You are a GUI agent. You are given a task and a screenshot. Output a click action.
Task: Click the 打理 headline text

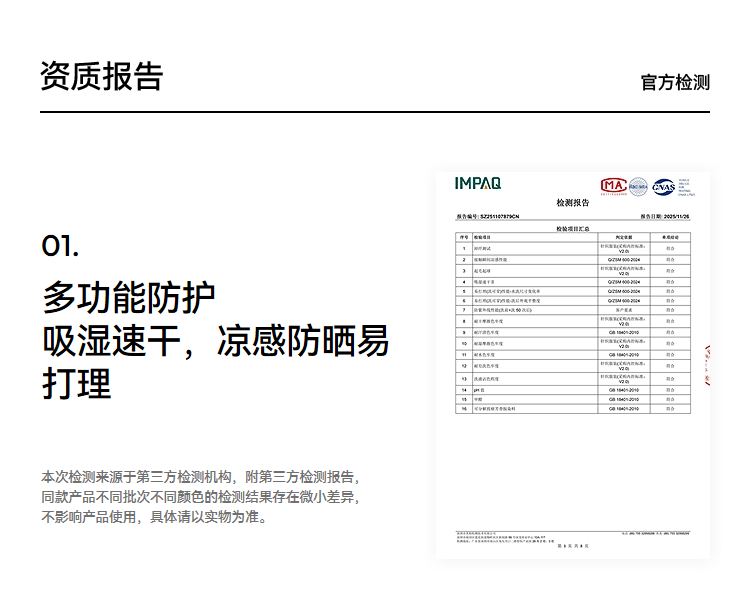(76, 384)
